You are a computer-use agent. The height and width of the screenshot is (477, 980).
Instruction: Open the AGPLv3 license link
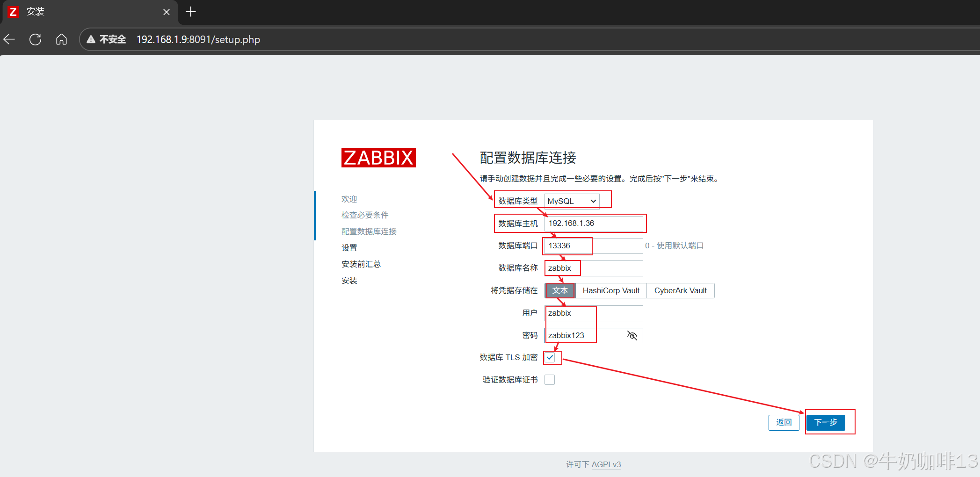[x=606, y=464]
